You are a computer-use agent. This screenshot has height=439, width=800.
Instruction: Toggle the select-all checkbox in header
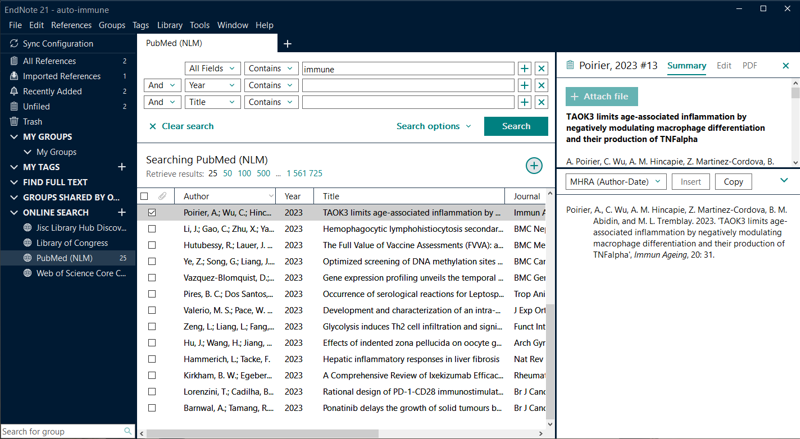145,197
